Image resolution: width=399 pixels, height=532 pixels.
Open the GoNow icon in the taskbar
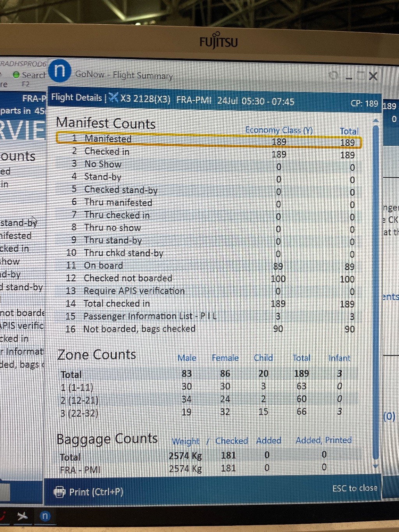[45, 516]
